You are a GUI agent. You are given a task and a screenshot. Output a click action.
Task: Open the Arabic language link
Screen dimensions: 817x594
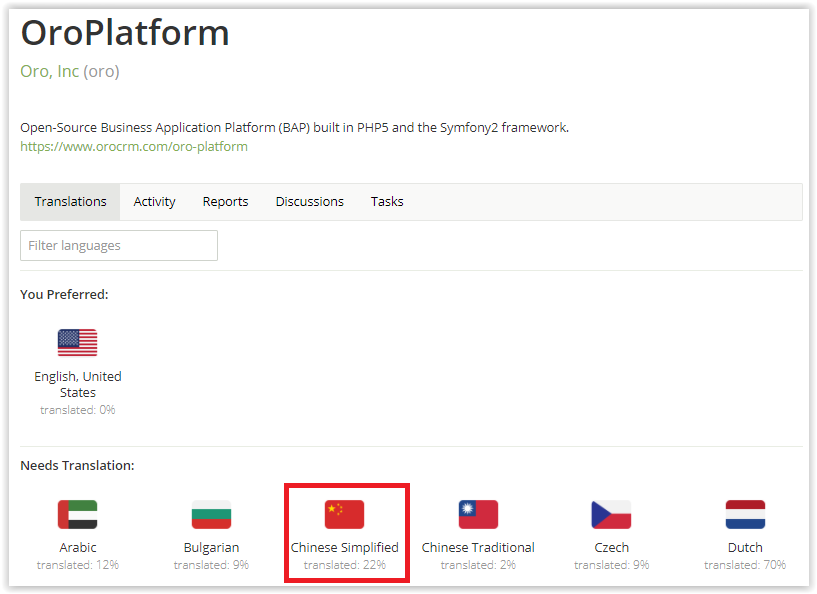78,548
